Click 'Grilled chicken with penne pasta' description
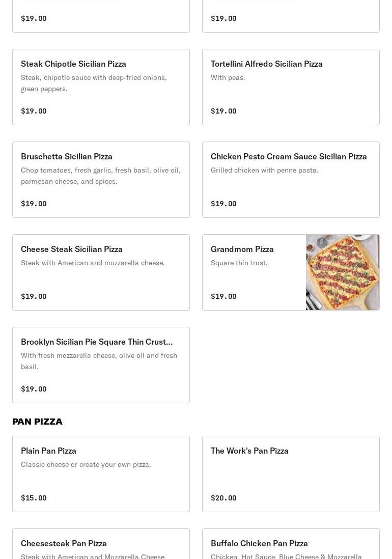The width and height of the screenshot is (392, 559). coord(264,170)
